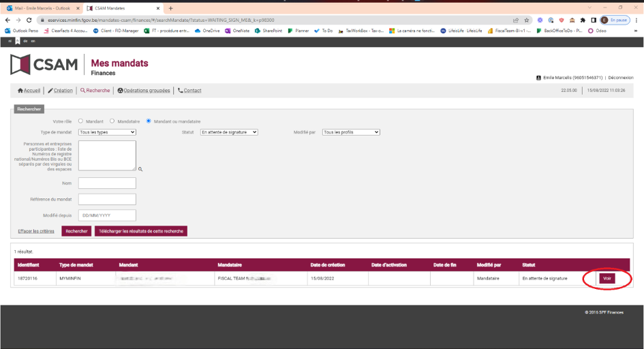Screen dimensions: 644x349
Task: Click the 'Effacer les critères' link
Action: tap(36, 231)
